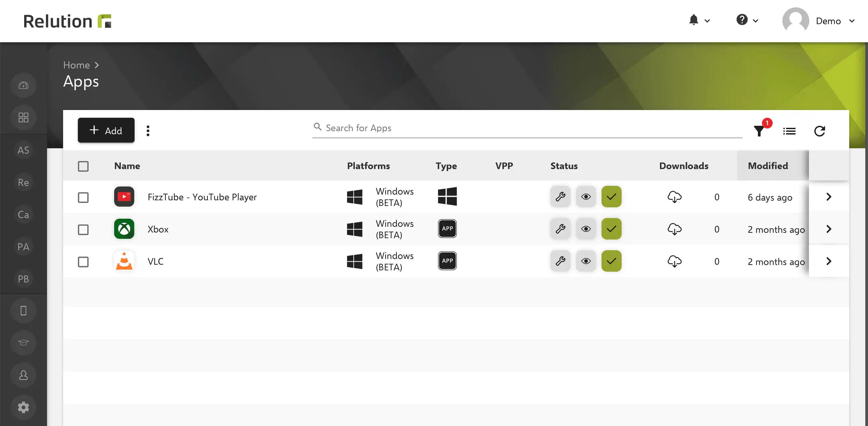This screenshot has width=868, height=426.
Task: Click the VPP column header
Action: tap(504, 166)
